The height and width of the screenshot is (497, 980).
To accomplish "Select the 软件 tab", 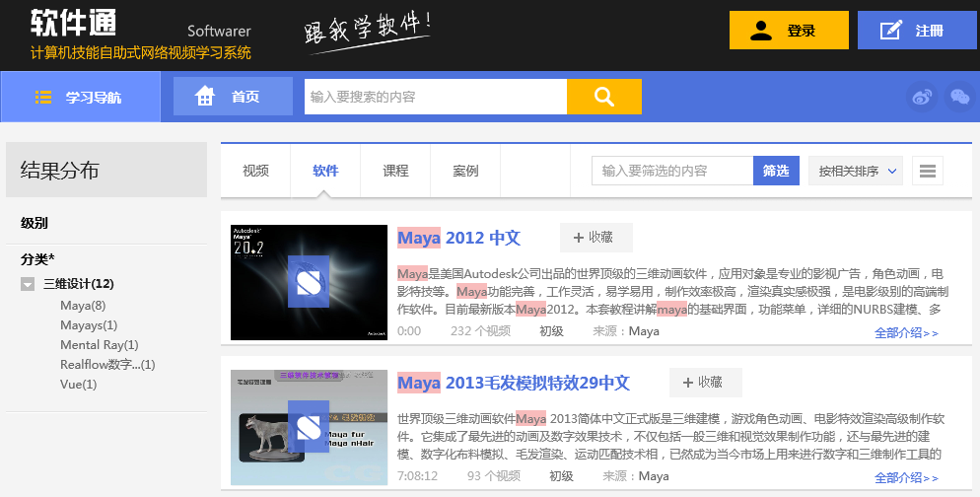I will 325,171.
